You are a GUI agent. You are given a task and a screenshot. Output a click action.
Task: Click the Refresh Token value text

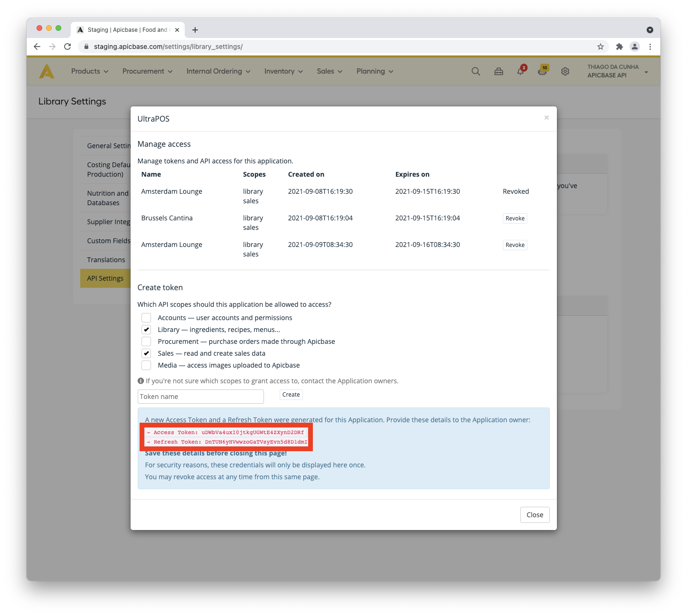[256, 442]
